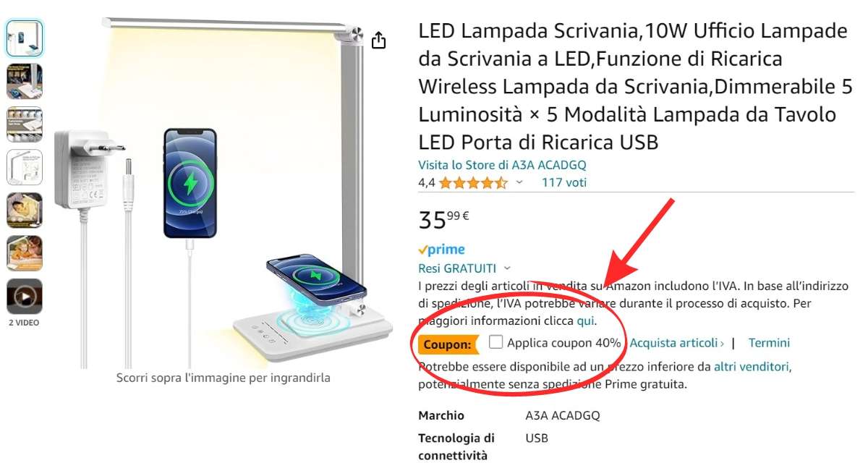Viewport: 868px width, 463px height.
Task: Select the fifth product thumbnail
Action: pyautogui.click(x=25, y=210)
